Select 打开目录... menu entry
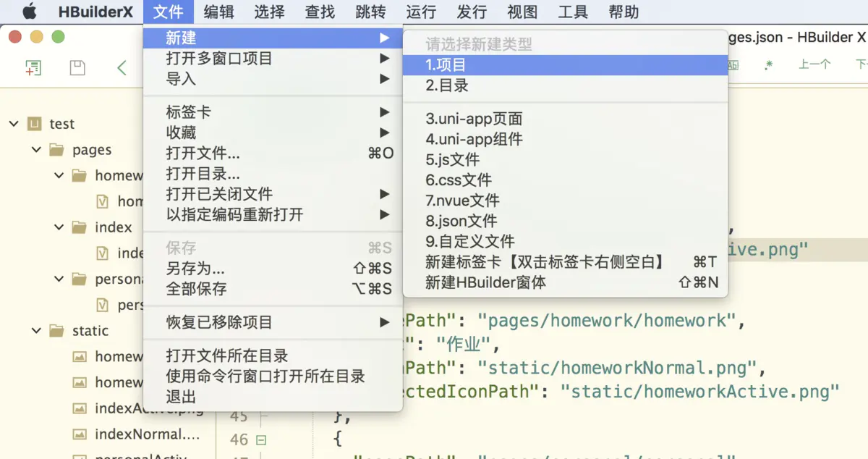Viewport: 868px width, 459px height. [273, 174]
